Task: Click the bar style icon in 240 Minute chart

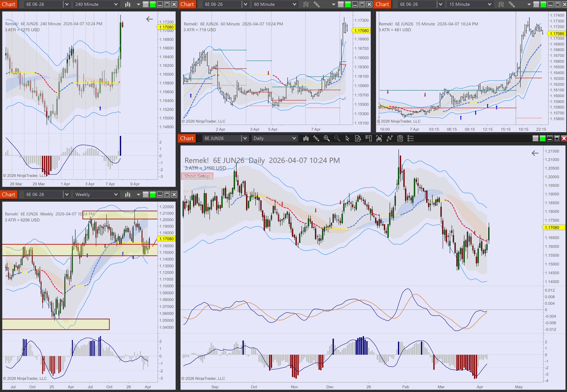Action: (x=127, y=4)
